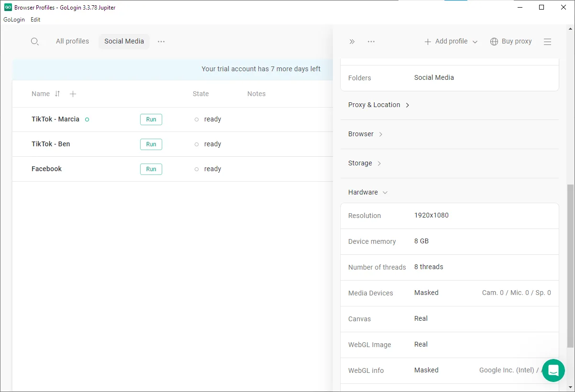The width and height of the screenshot is (575, 392).
Task: Collapse the profile side panel with double chevron
Action: tap(352, 42)
